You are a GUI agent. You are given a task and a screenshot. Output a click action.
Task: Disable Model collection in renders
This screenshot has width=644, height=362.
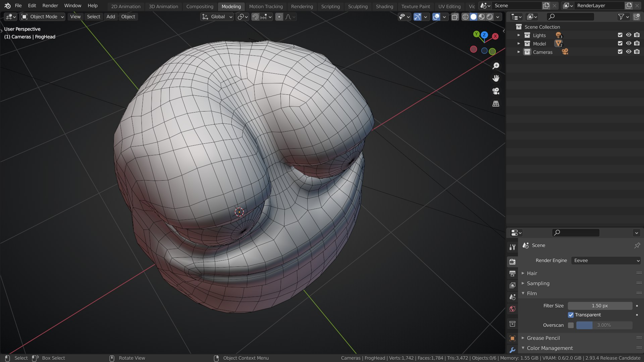[637, 44]
